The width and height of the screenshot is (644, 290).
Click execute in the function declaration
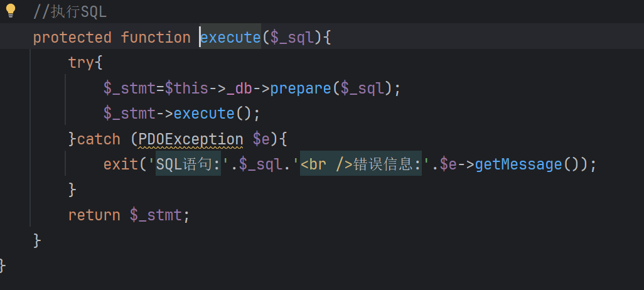tap(230, 38)
